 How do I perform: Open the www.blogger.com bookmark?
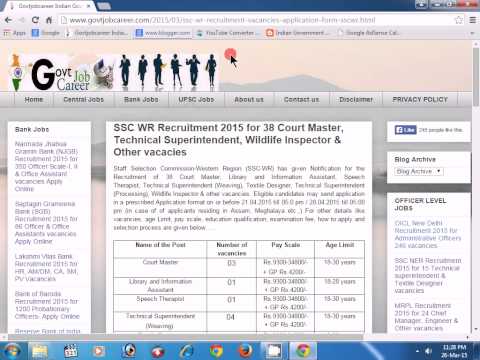click(163, 33)
